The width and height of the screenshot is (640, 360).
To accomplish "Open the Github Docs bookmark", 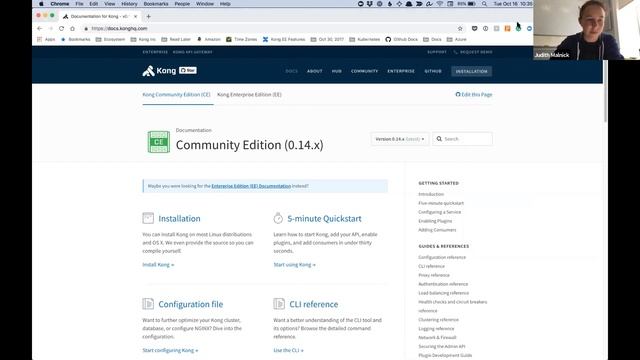I will click(x=402, y=40).
